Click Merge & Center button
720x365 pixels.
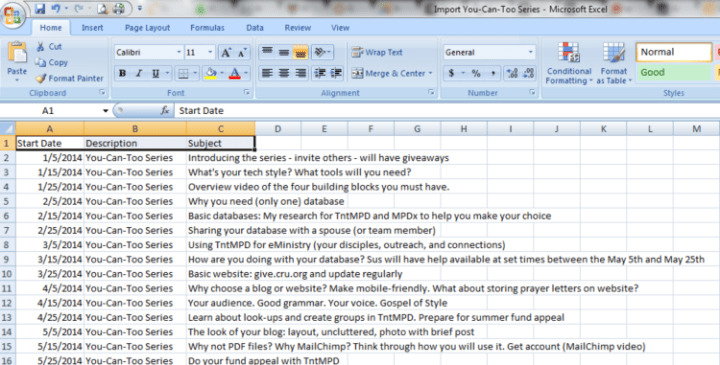coord(388,73)
